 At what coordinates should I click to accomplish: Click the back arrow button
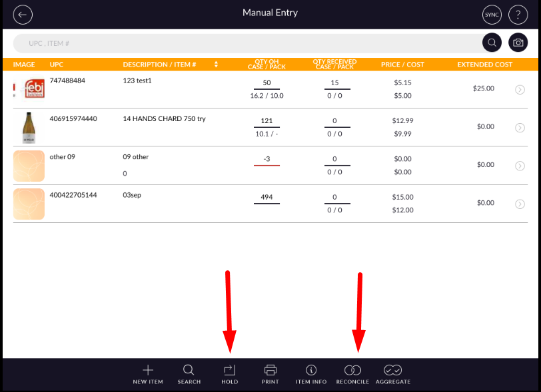pos(23,15)
